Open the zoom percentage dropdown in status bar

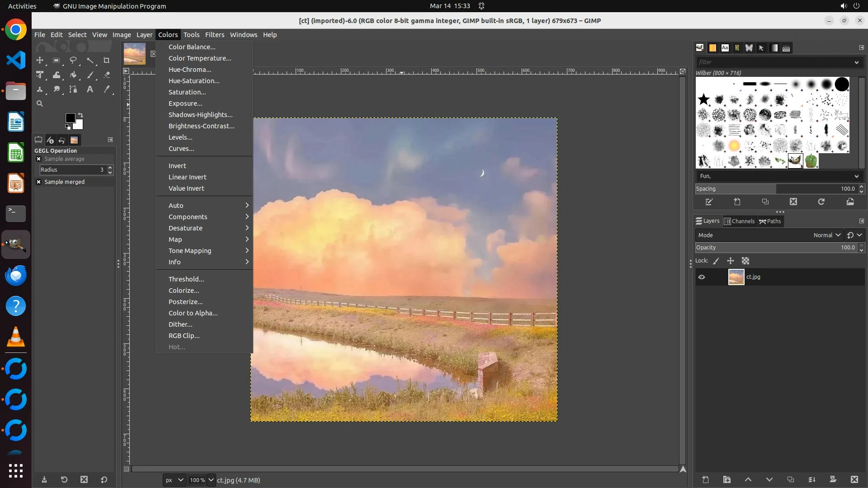point(211,480)
